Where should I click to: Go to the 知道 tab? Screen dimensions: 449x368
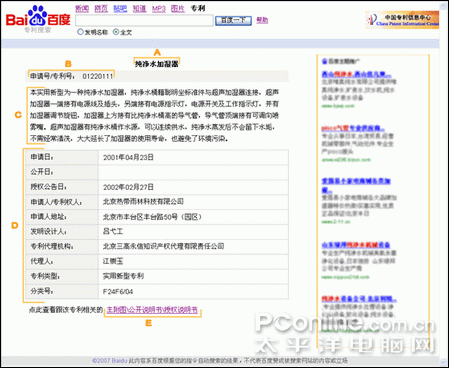[x=139, y=8]
